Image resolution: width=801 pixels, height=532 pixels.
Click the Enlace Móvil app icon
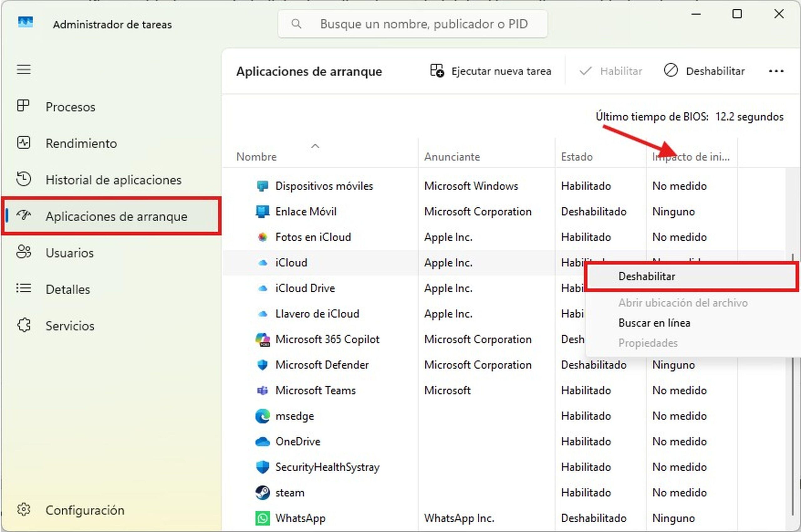(262, 211)
